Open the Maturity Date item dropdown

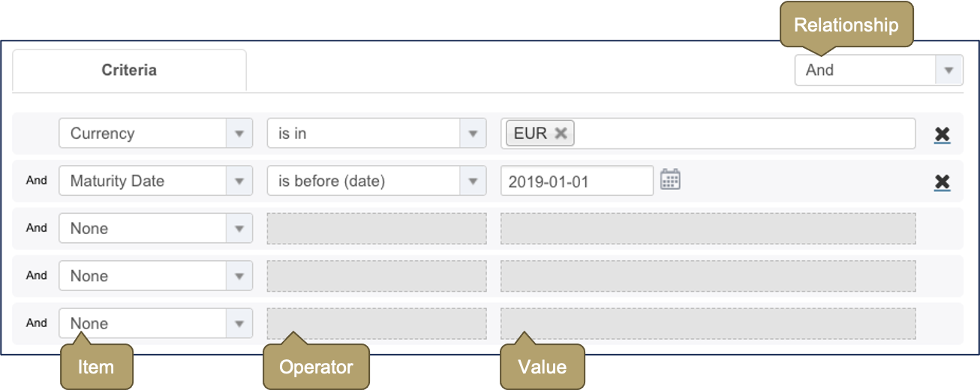[239, 181]
